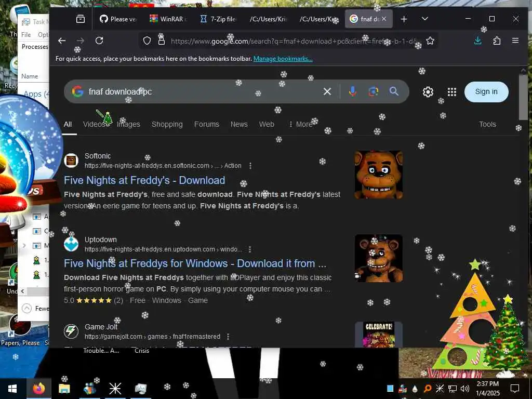Image resolution: width=532 pixels, height=399 pixels.
Task: Switch to Web results tab
Action: 267,125
